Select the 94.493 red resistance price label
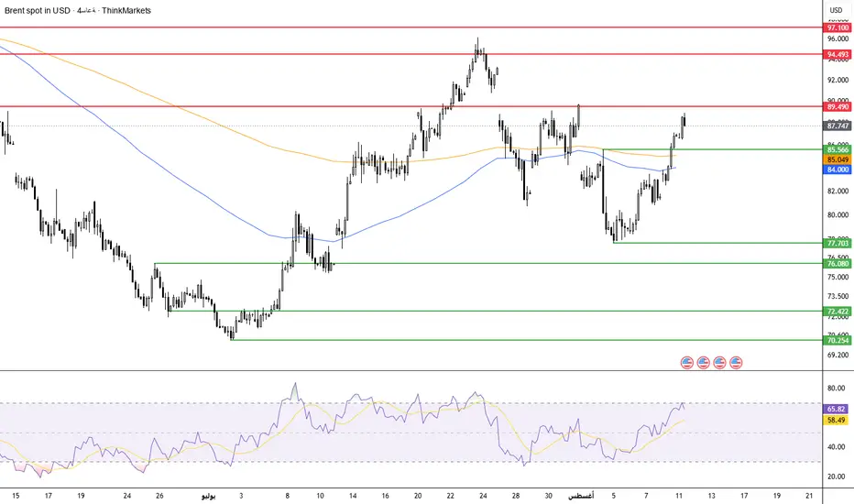The height and width of the screenshot is (504, 854). pos(838,54)
